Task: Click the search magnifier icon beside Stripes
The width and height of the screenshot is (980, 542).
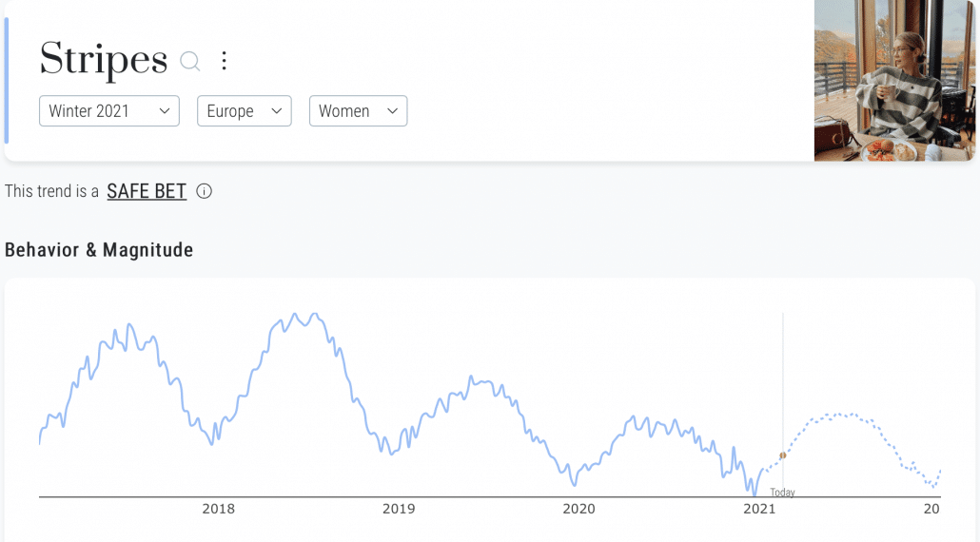Action: click(x=190, y=61)
